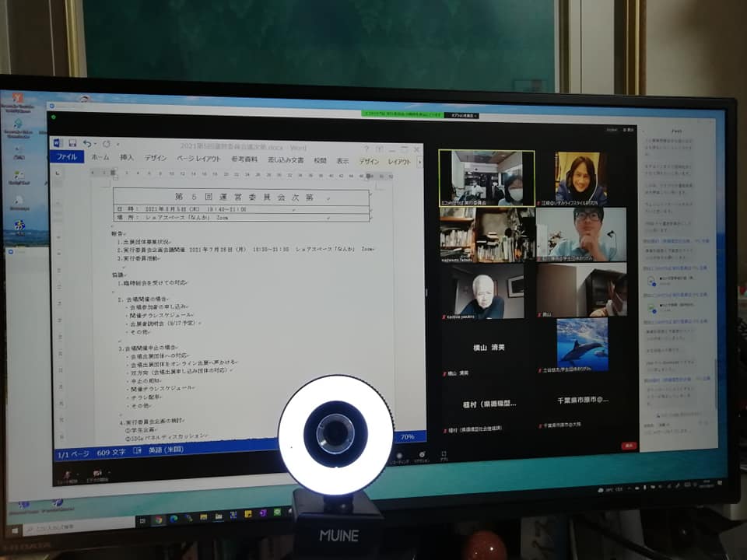Click the line 出展者説明会 (9/17 予定)
Image resolution: width=747 pixels, height=560 pixels.
(x=165, y=324)
